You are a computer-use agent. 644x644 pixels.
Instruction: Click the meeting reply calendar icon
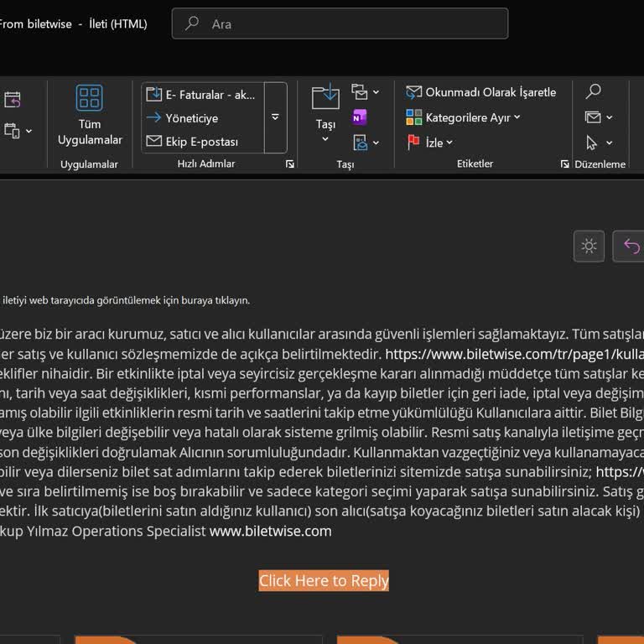pos(13,99)
